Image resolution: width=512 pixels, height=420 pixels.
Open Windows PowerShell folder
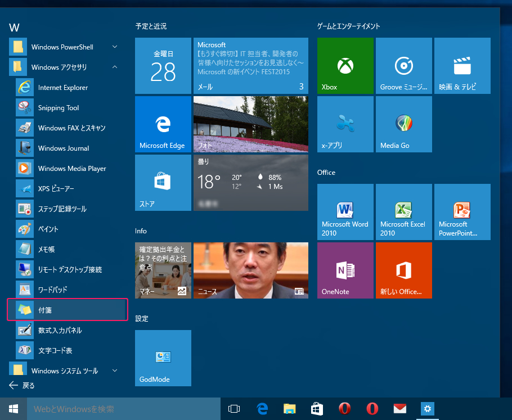pos(64,47)
